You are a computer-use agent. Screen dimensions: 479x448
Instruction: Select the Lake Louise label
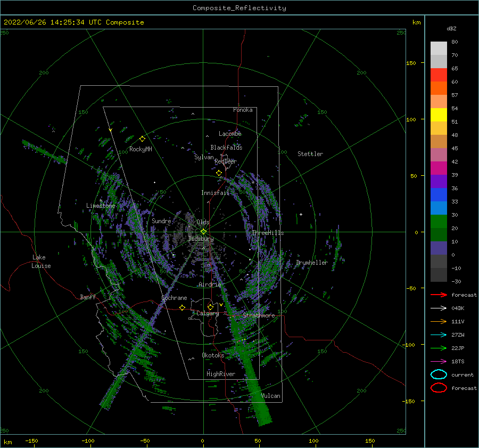click(x=41, y=262)
